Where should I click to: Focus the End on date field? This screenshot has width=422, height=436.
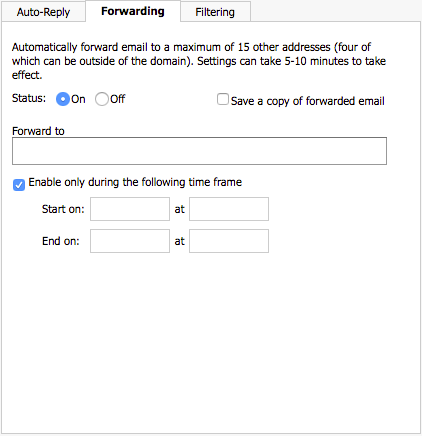130,241
